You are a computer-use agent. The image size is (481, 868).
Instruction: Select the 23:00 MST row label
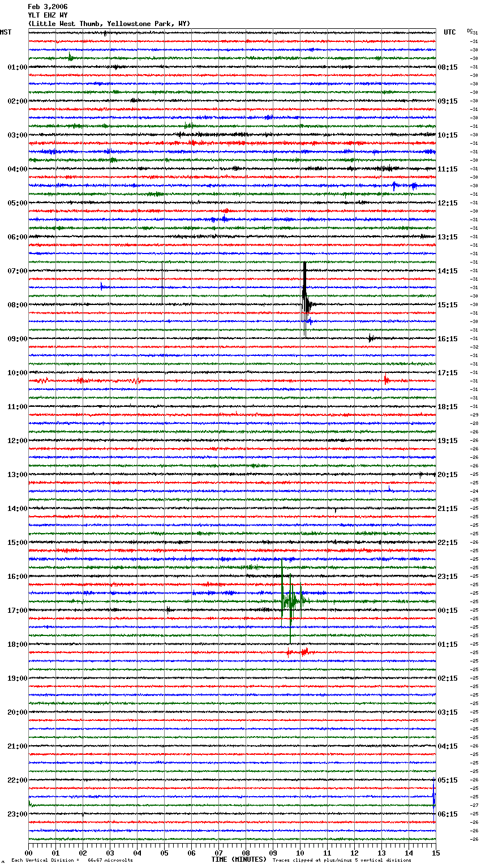18,814
